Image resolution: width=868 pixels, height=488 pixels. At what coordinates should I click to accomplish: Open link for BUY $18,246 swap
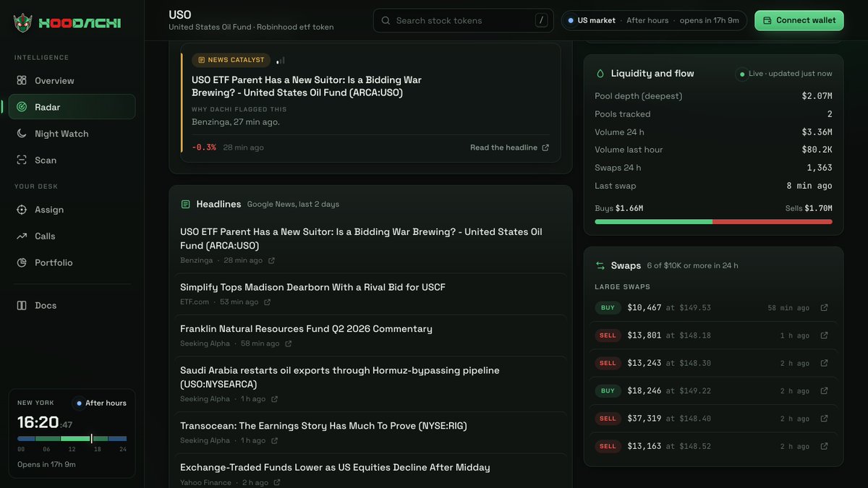pyautogui.click(x=824, y=391)
